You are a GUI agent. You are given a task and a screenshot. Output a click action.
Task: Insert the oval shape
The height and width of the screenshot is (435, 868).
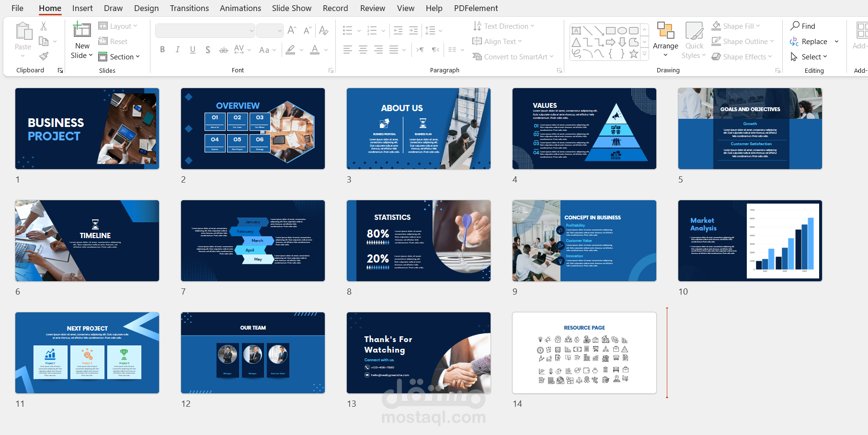tap(622, 31)
